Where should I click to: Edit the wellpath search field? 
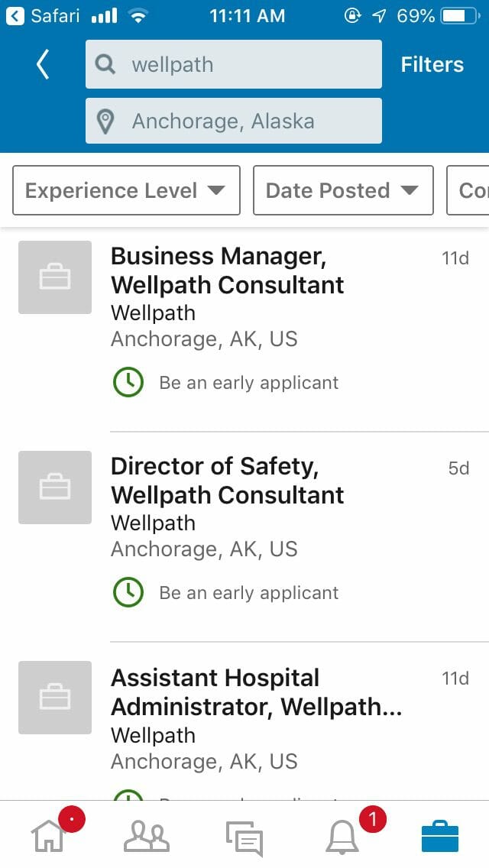(233, 64)
